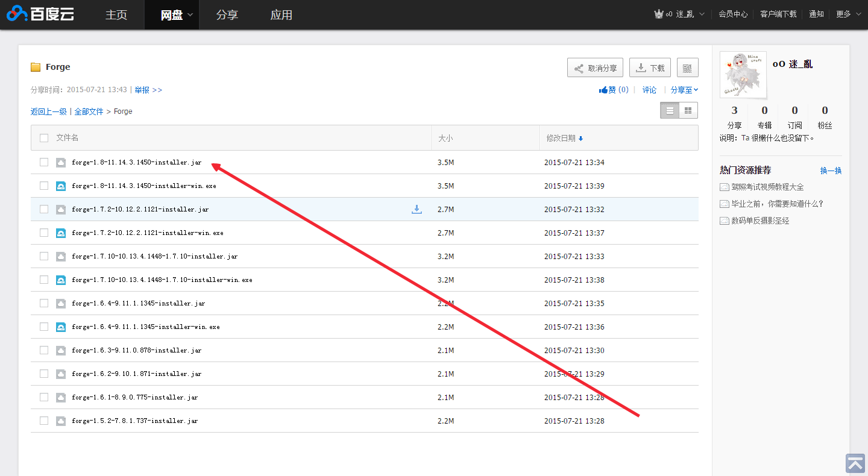The image size is (868, 476).
Task: Check forge-1.7.10 installer.jar checkbox
Action: (44, 256)
